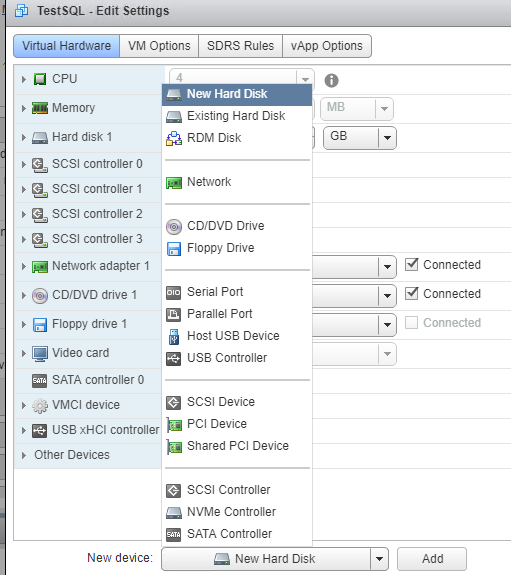Click the CPU info icon
Viewport: 511px width, 575px height.
(x=331, y=80)
